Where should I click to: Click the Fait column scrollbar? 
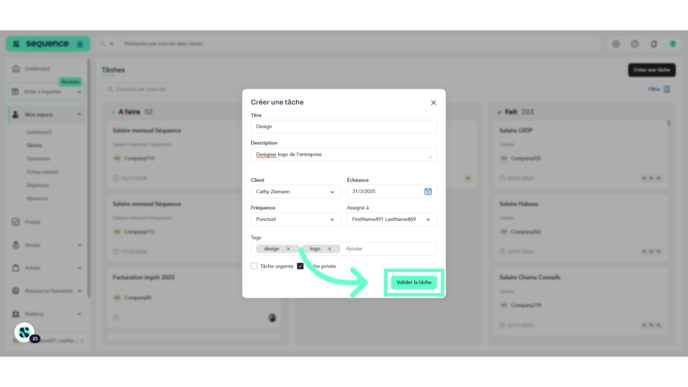click(x=669, y=124)
